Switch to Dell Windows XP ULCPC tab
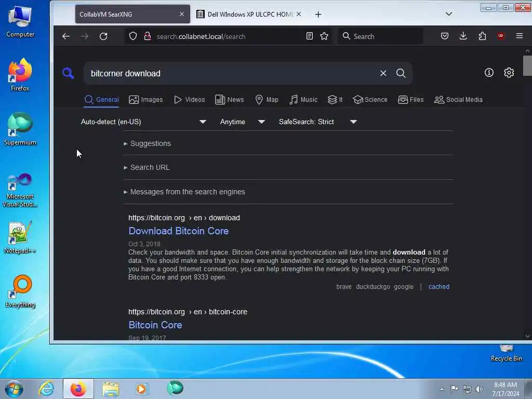The image size is (532, 399). [x=249, y=14]
